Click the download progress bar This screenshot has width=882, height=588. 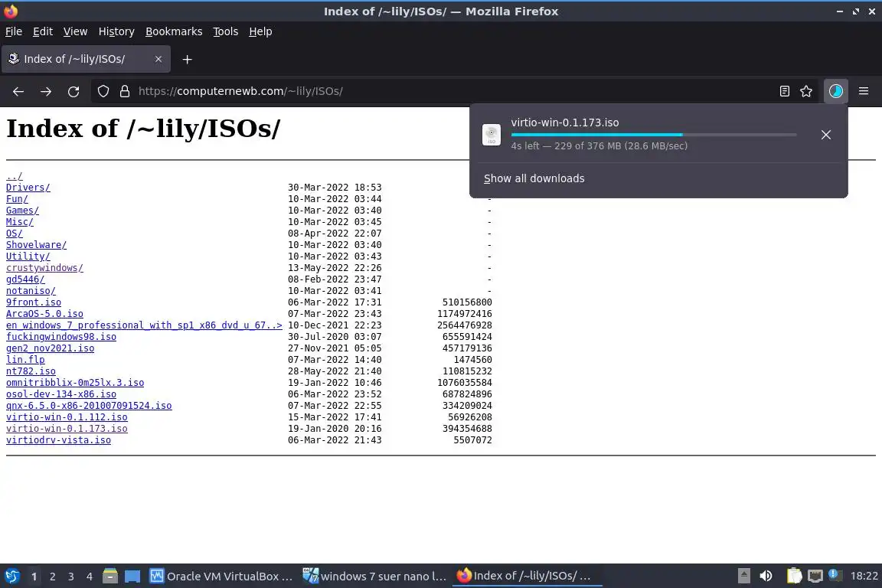pos(654,135)
